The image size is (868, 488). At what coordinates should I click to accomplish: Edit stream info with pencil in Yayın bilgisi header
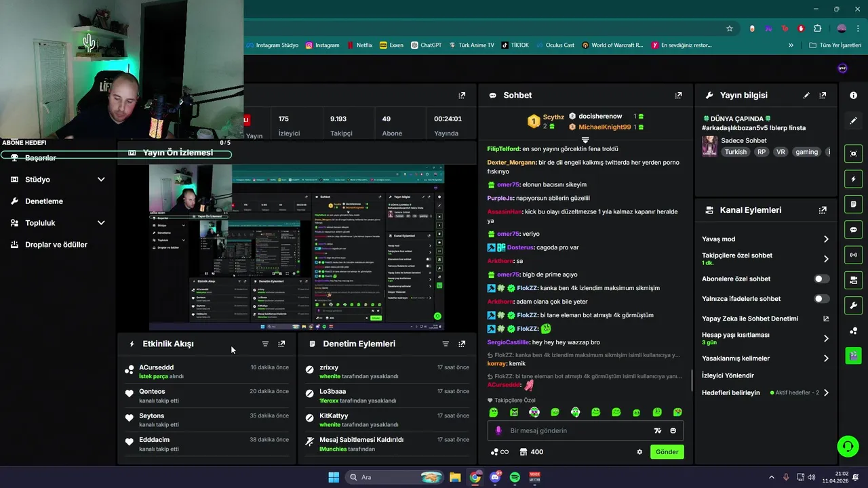coord(806,96)
